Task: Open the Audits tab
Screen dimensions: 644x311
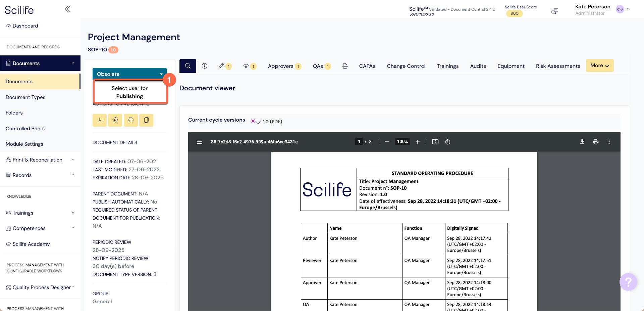Action: pos(478,66)
